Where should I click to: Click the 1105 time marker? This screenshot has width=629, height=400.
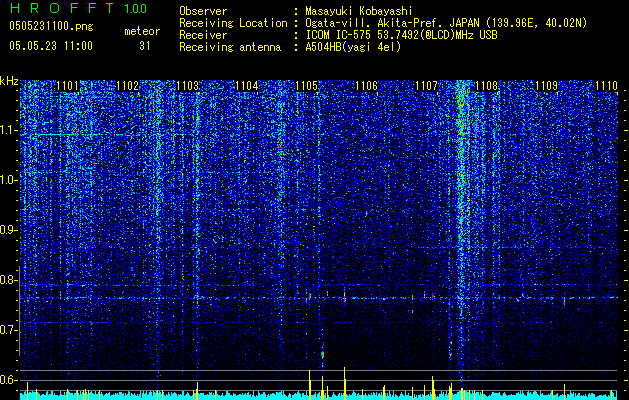(x=306, y=86)
